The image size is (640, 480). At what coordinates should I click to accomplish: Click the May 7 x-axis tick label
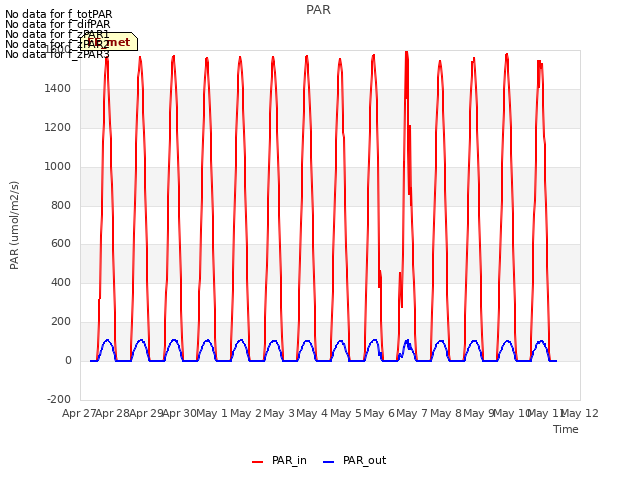pyautogui.click(x=412, y=413)
